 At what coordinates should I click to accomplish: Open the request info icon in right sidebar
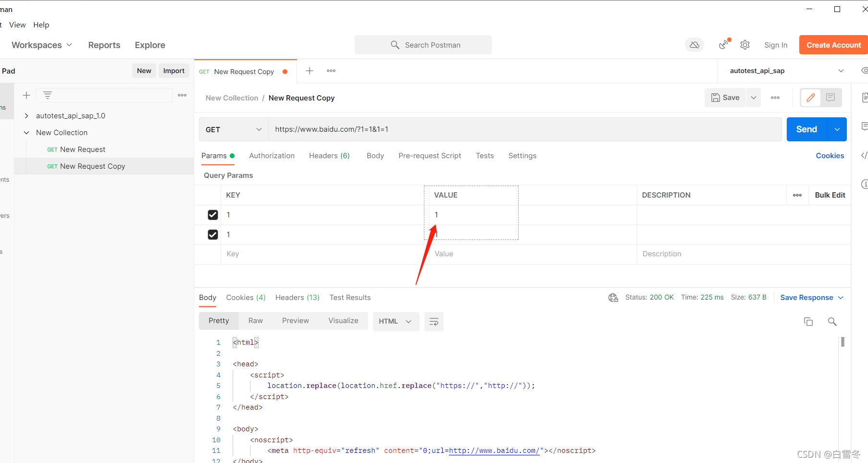click(865, 184)
